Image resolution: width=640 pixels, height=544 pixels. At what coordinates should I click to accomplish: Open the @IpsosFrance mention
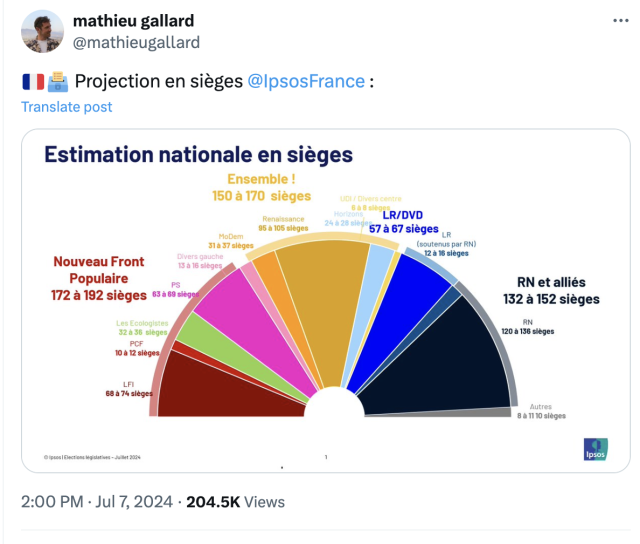point(306,81)
